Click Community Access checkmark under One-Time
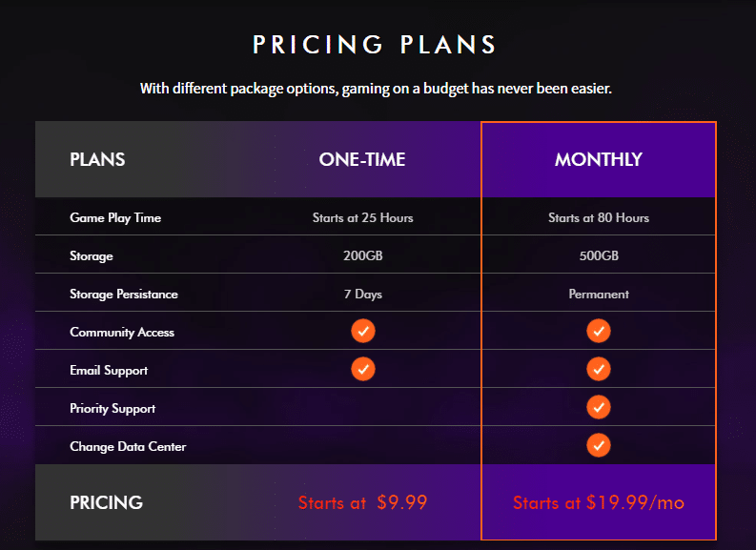Image resolution: width=756 pixels, height=550 pixels. coord(363,331)
